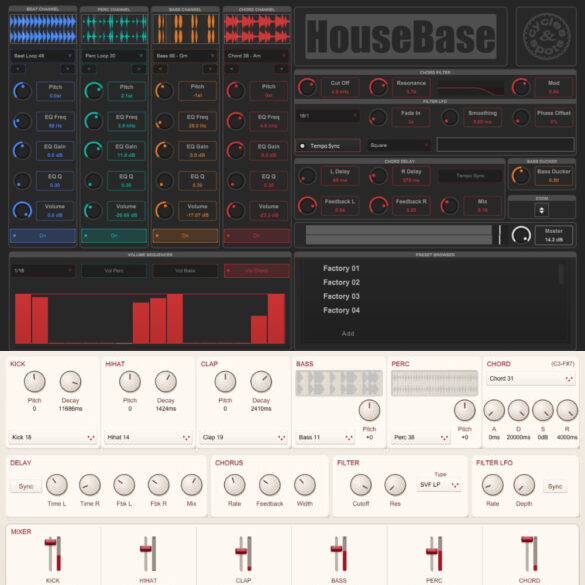Image resolution: width=585 pixels, height=585 pixels.
Task: Open the Chord 31 preset dropdown
Action: coord(531,379)
